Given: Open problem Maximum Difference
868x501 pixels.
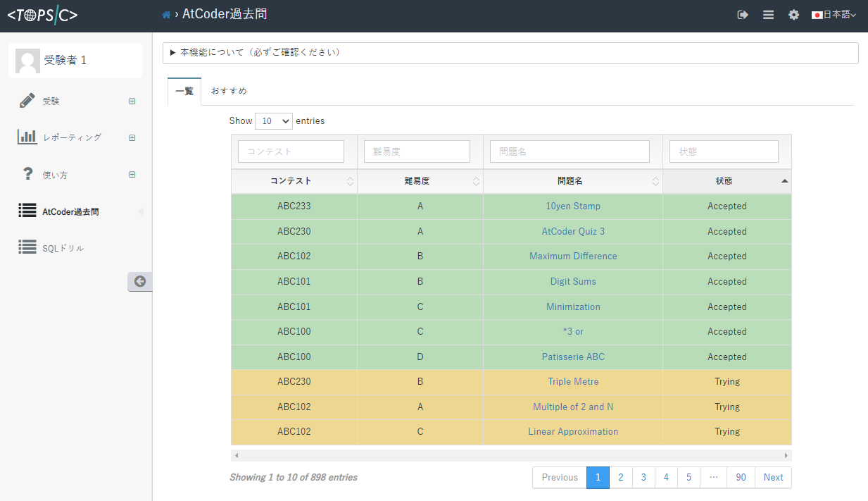Looking at the screenshot, I should tap(573, 256).
